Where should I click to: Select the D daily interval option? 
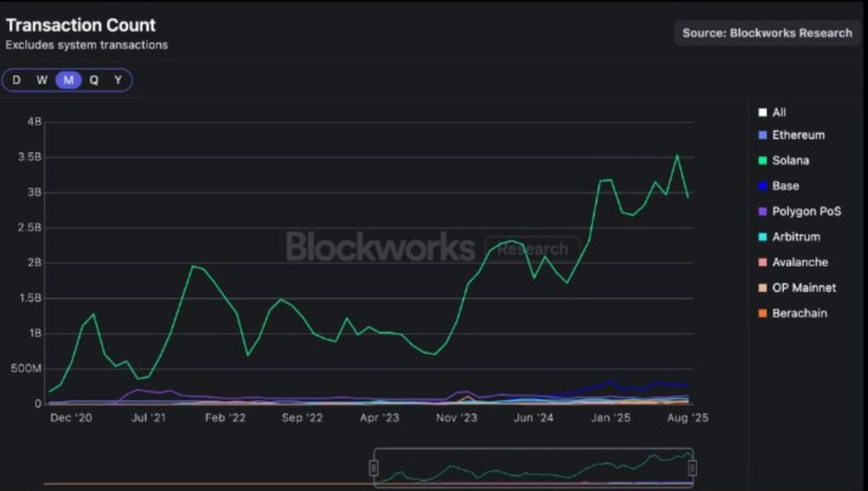pos(15,79)
